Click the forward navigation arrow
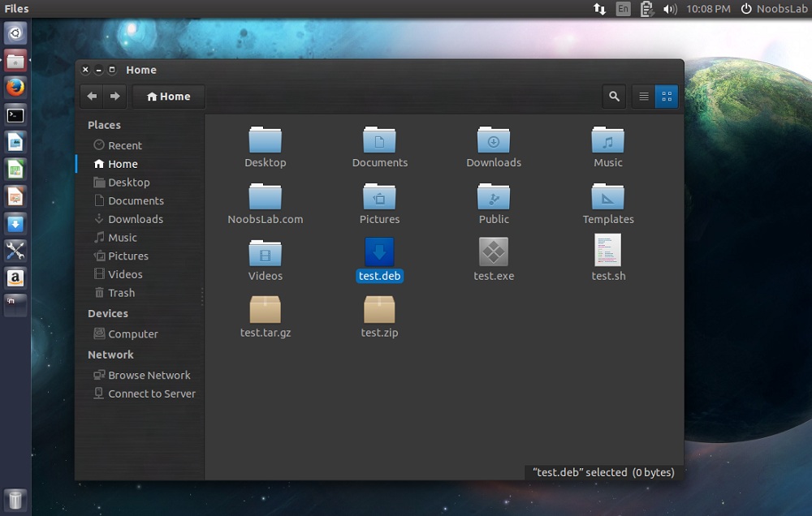Screen dimensions: 812x516 pyautogui.click(x=114, y=96)
